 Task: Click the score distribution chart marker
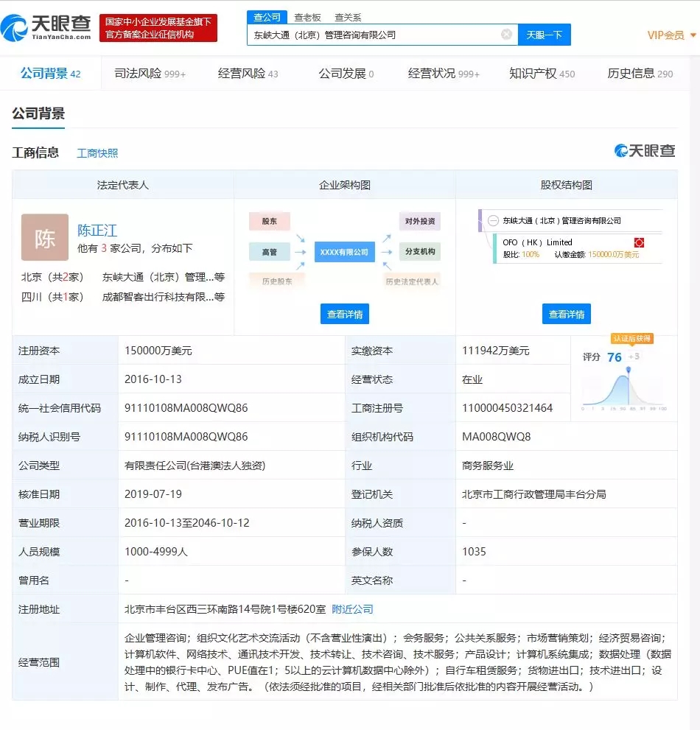629,370
